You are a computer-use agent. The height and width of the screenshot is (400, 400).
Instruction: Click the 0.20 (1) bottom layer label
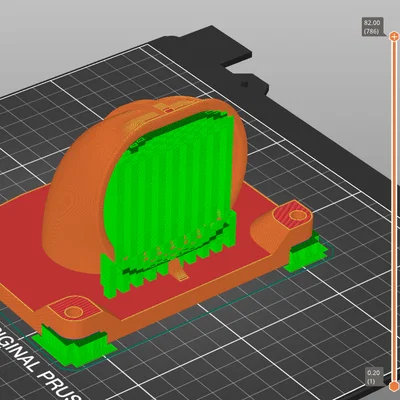click(x=374, y=377)
